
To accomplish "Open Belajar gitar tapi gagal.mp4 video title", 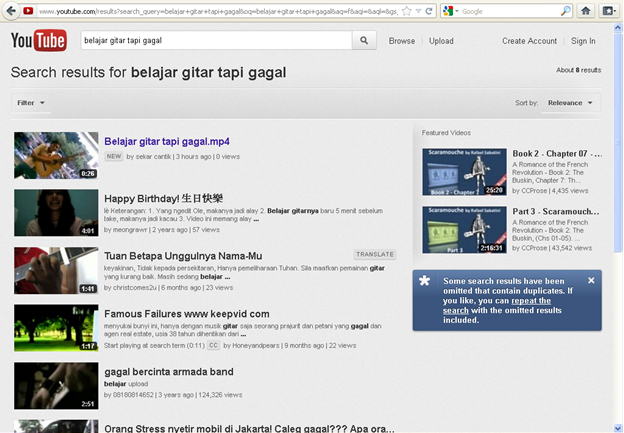I will point(167,141).
